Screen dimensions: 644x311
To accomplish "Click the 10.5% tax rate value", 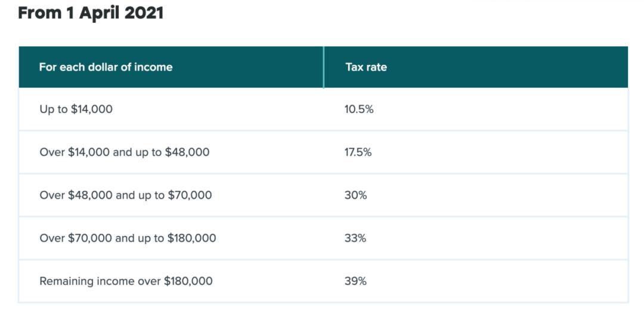I will [359, 109].
